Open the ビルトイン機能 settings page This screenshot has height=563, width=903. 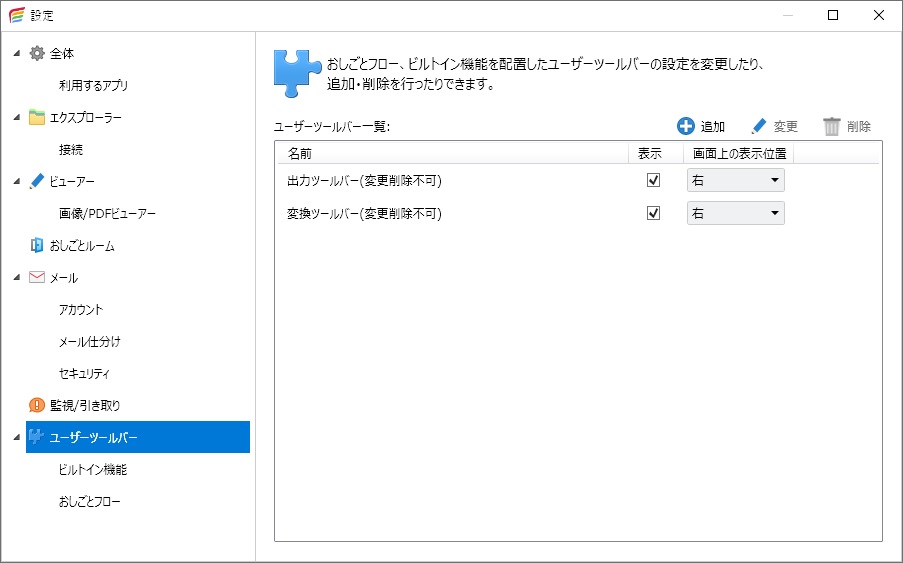pos(93,469)
